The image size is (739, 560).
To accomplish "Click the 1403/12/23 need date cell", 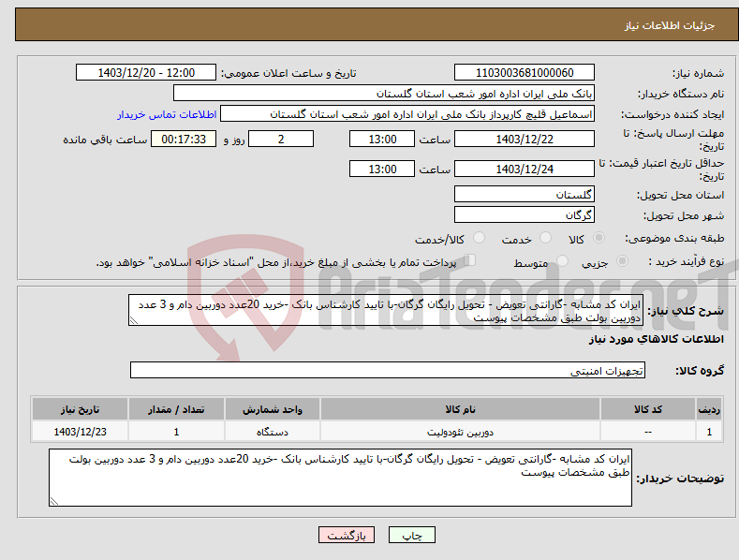I will click(x=81, y=432).
